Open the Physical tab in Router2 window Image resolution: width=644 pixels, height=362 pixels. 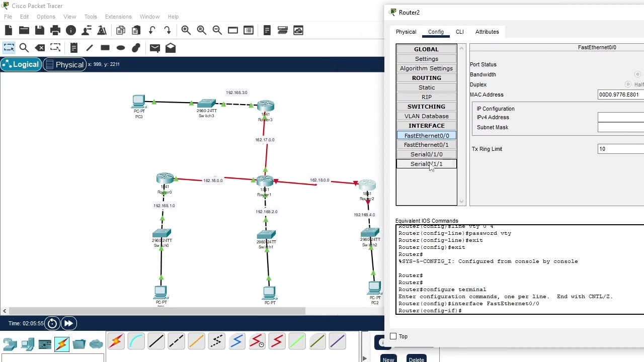[x=406, y=32]
